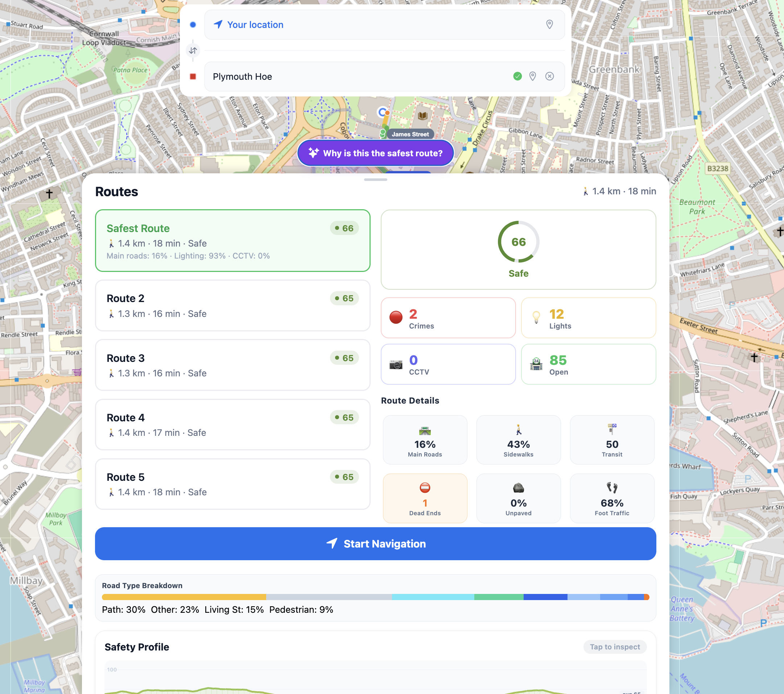This screenshot has height=694, width=784.
Task: Choose Route 4 from the list
Action: pyautogui.click(x=232, y=425)
